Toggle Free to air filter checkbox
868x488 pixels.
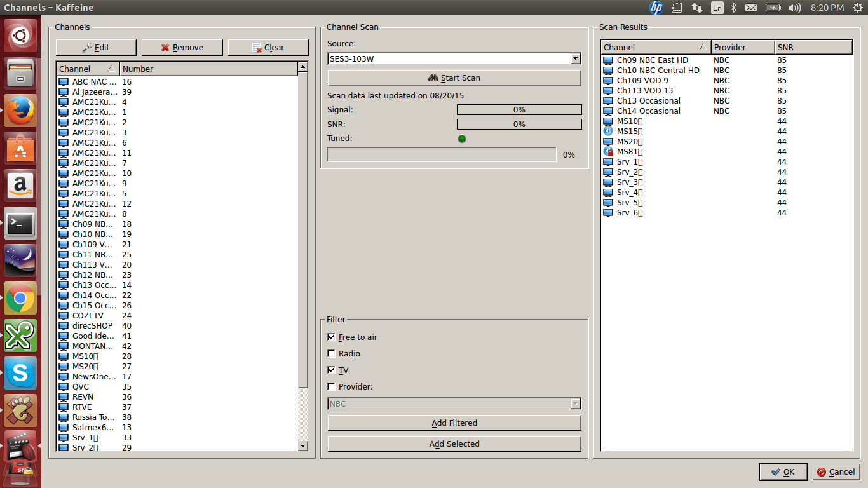point(331,337)
